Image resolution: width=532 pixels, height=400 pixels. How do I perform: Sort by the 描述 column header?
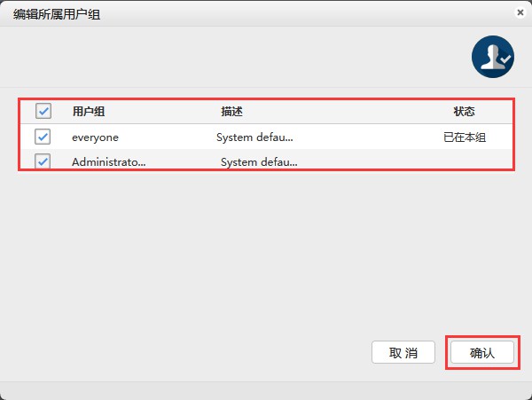pyautogui.click(x=231, y=112)
